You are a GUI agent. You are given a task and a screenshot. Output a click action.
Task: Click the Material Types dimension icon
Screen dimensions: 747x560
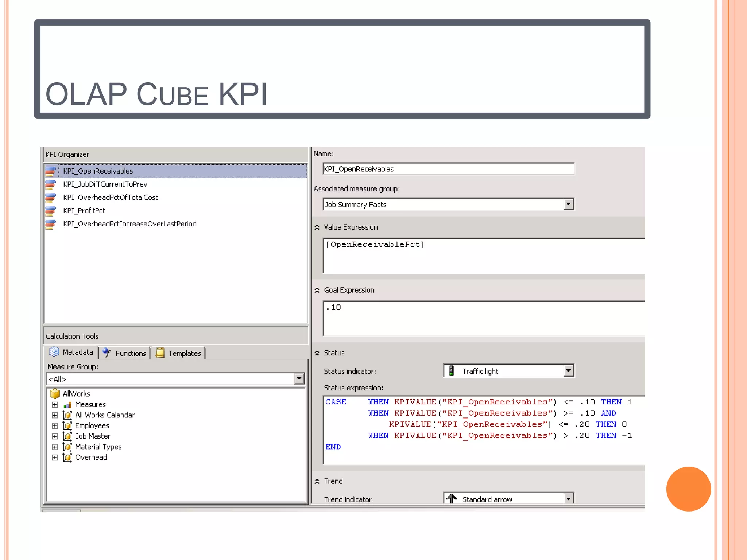[x=67, y=447]
